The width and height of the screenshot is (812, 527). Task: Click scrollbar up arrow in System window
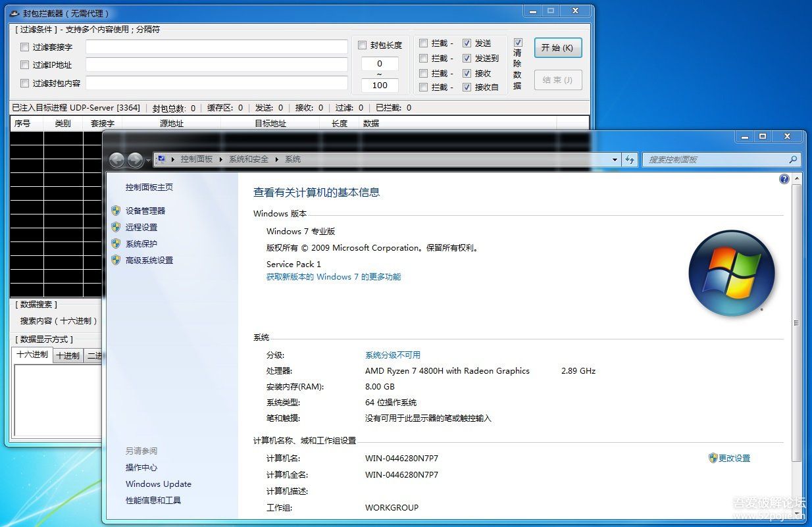point(797,178)
